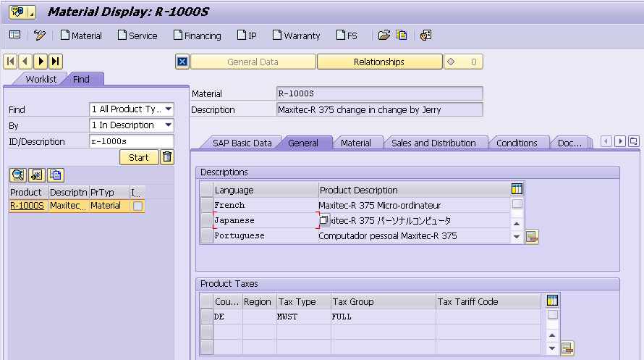Select the Japanese row selector

click(207, 220)
